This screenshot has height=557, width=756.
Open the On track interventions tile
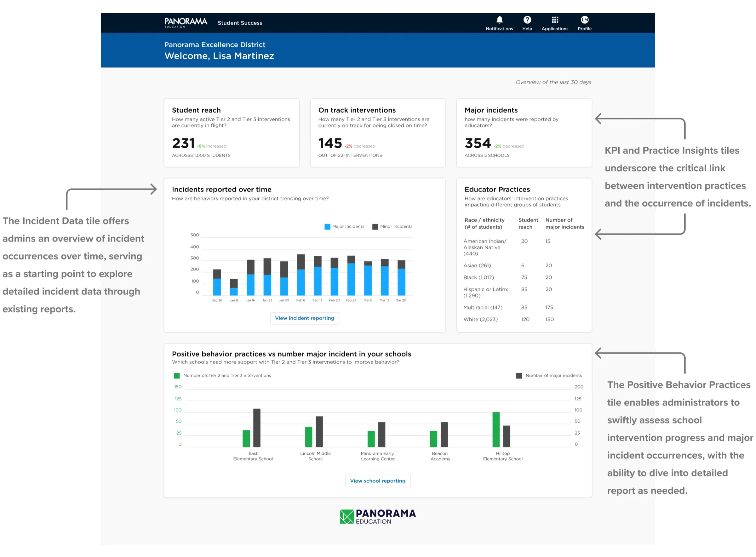[x=377, y=133]
